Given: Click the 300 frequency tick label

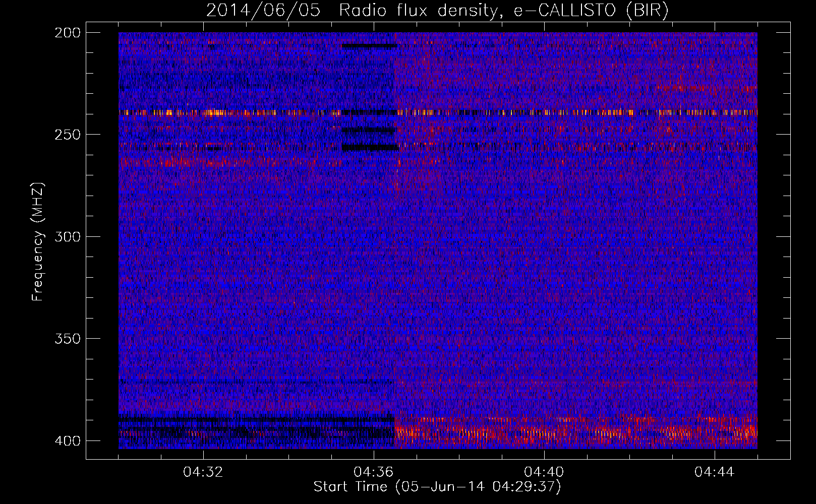Looking at the screenshot, I should [x=67, y=237].
